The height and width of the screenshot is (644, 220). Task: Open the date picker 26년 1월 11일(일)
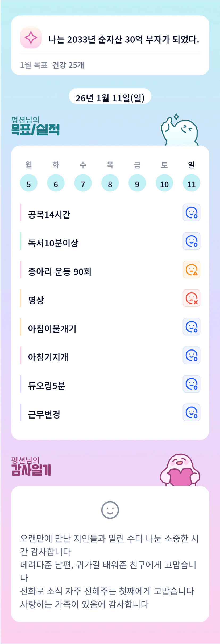110,98
